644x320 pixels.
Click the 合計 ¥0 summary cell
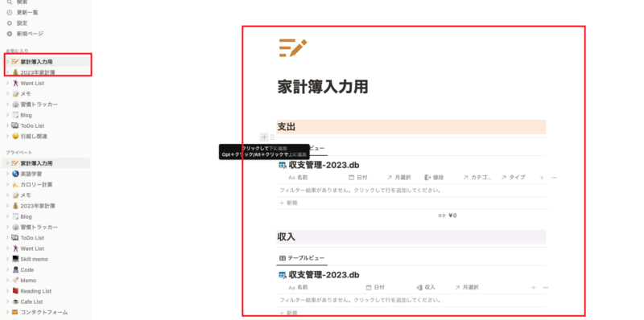pos(448,215)
